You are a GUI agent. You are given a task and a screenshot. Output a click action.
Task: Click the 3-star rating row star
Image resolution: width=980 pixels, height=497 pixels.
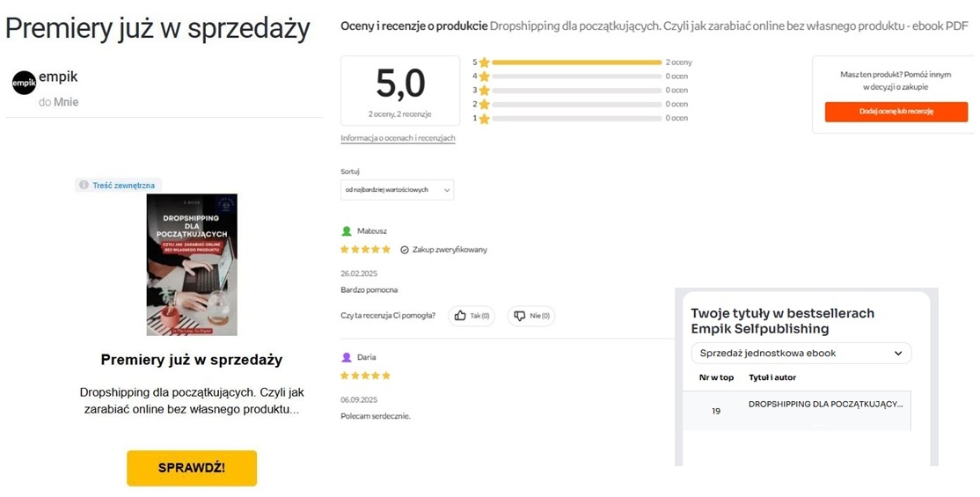coord(484,90)
